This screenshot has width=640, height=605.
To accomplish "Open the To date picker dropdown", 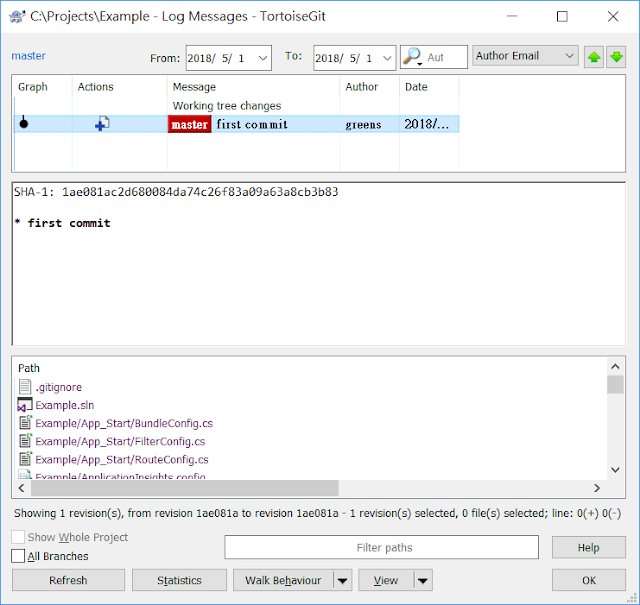I will (x=387, y=58).
